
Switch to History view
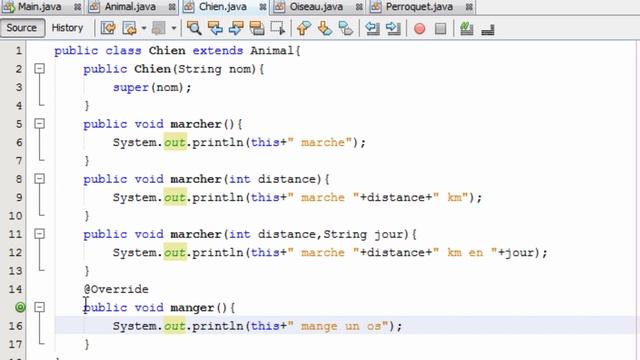click(x=67, y=28)
